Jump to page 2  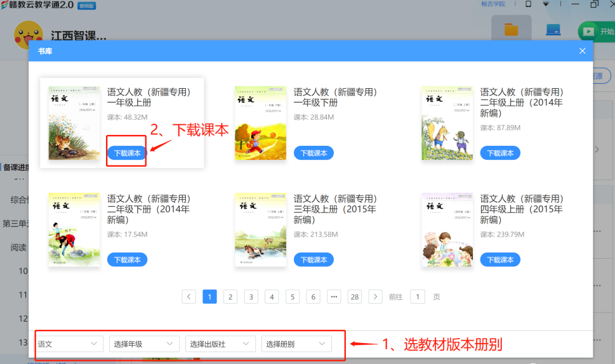[230, 297]
